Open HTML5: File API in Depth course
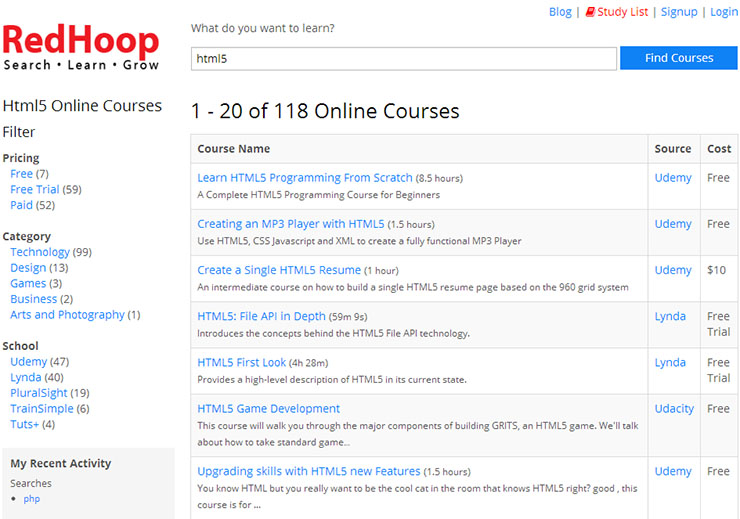 point(262,316)
